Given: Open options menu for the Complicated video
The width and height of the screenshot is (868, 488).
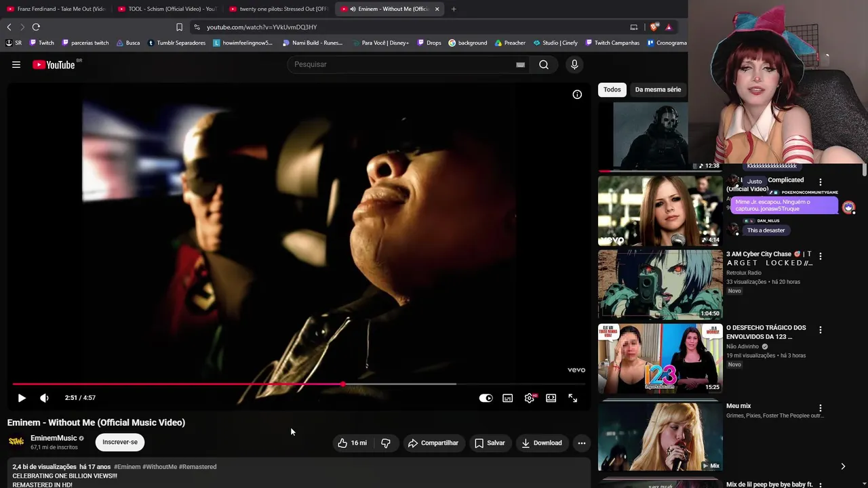Looking at the screenshot, I should pyautogui.click(x=821, y=182).
